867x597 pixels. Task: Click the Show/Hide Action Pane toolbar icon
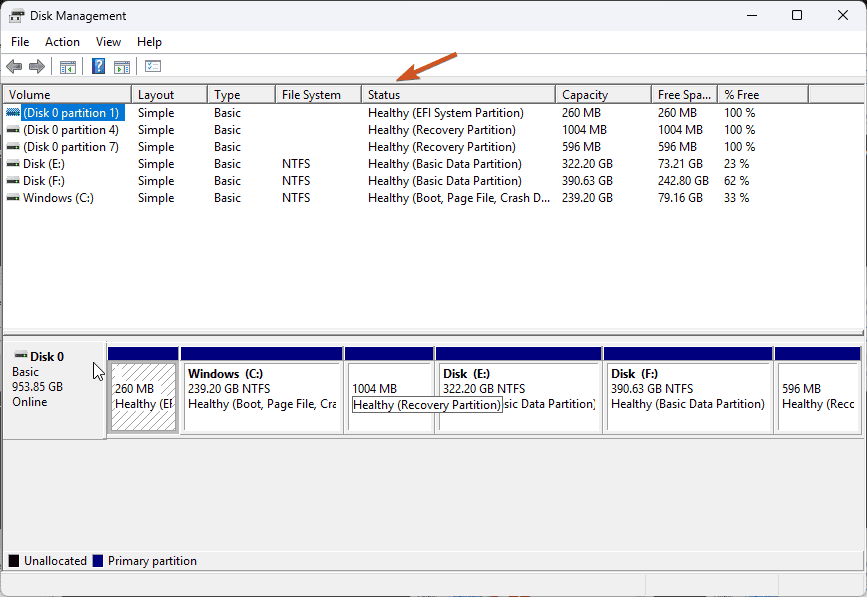[122, 67]
